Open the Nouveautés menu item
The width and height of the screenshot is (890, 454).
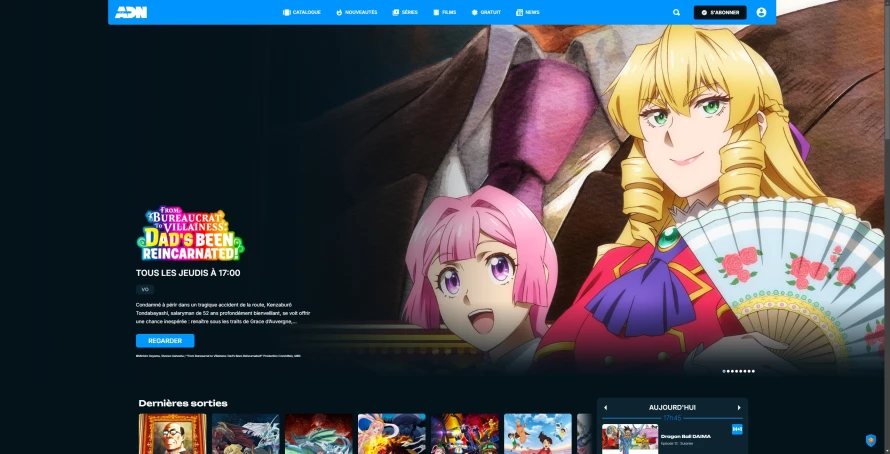[x=356, y=12]
